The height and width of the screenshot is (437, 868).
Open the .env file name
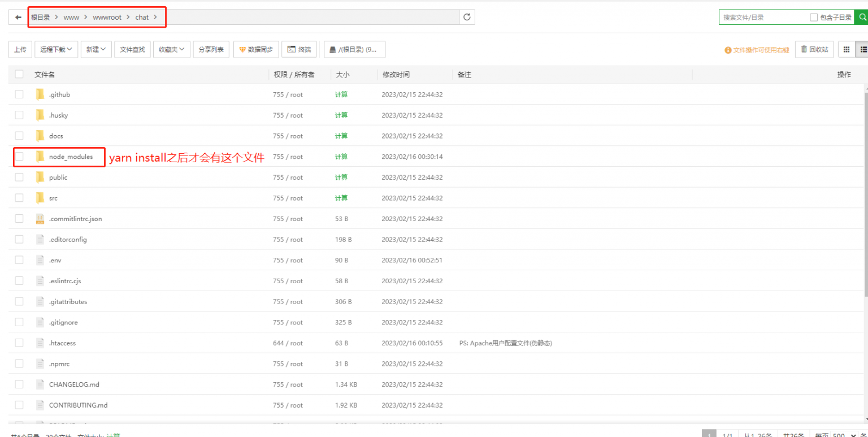click(55, 260)
